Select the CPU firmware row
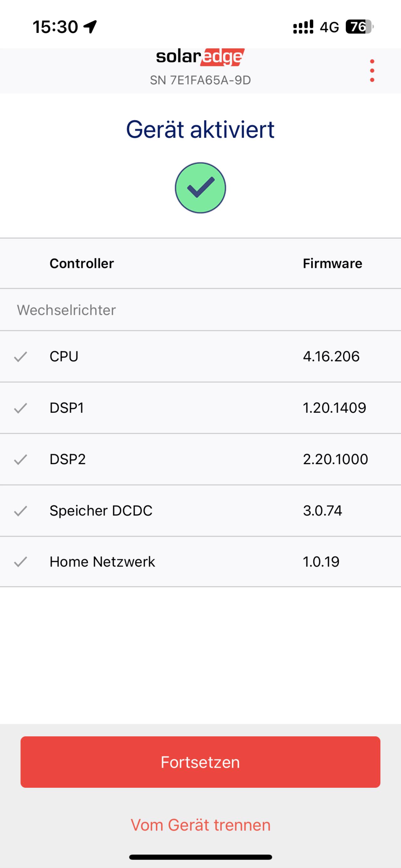 click(x=200, y=357)
